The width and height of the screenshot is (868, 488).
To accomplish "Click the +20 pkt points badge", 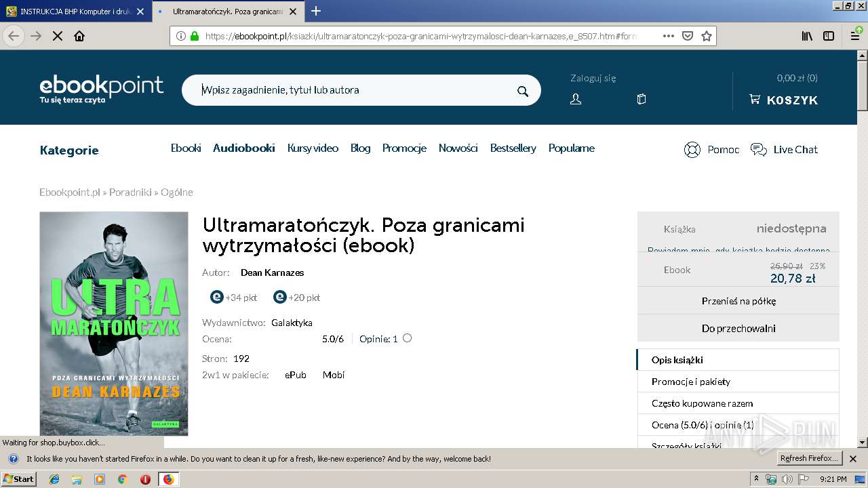I will pos(296,297).
